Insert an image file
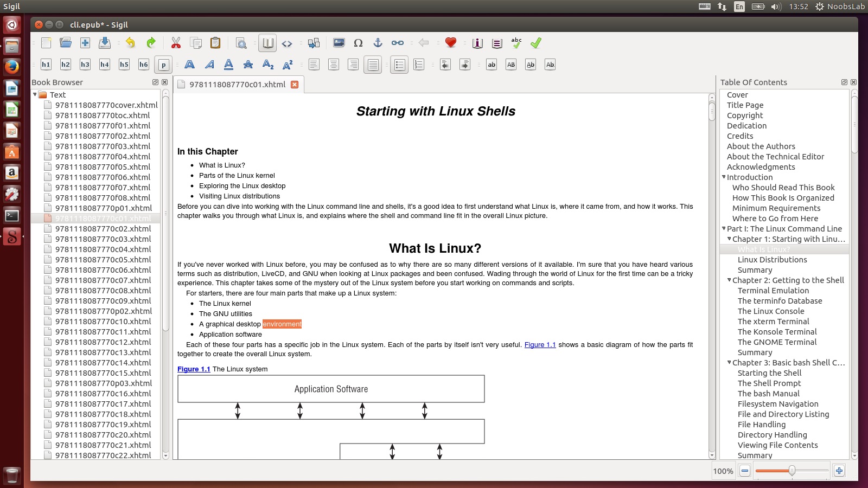 pyautogui.click(x=339, y=43)
